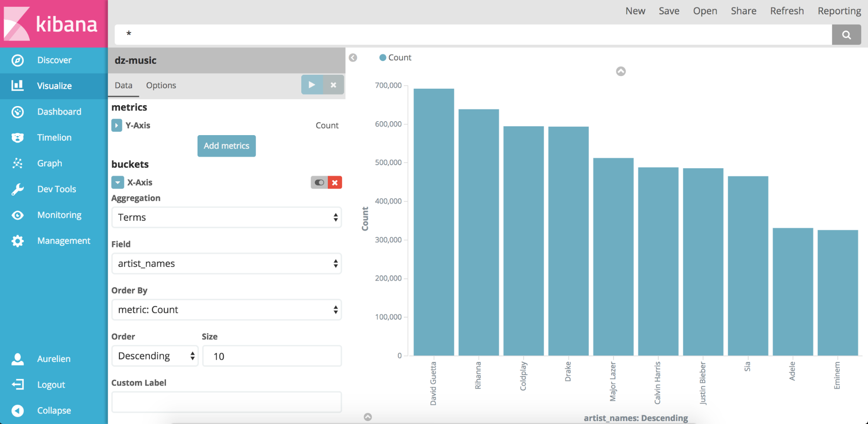Select the Visualize section
This screenshot has width=868, height=424.
tap(54, 86)
